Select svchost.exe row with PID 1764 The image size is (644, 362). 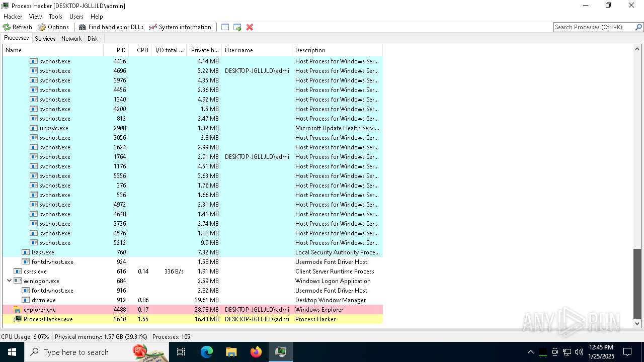(193, 157)
